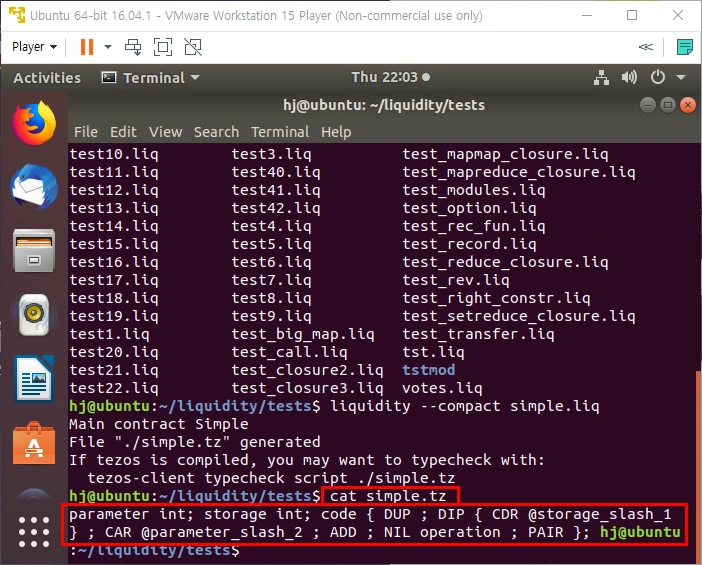Click the power icon in Ubuntu top bar
Screen dimensions: 702x565
pyautogui.click(x=658, y=78)
